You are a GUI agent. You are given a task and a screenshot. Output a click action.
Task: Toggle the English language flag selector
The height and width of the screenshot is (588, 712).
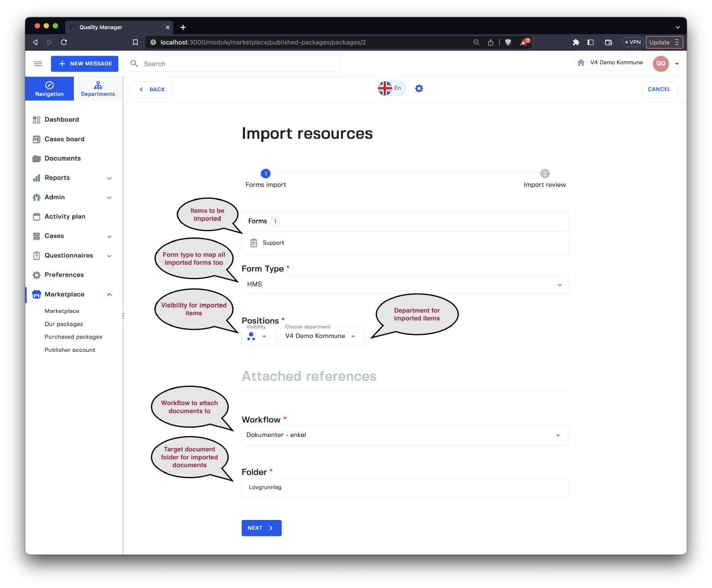point(391,89)
